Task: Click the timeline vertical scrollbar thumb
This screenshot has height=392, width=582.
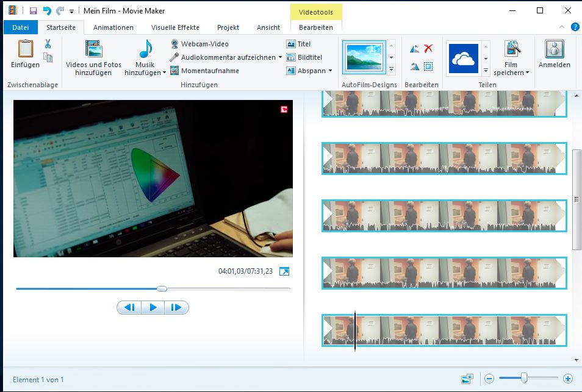Action: point(576,199)
